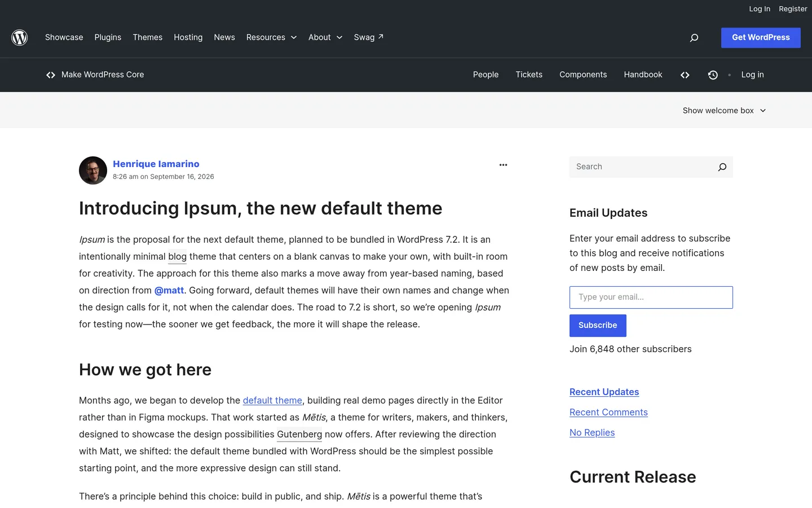The height and width of the screenshot is (508, 812).
Task: Open the post title Introducing Ipsum
Action: pos(261,208)
